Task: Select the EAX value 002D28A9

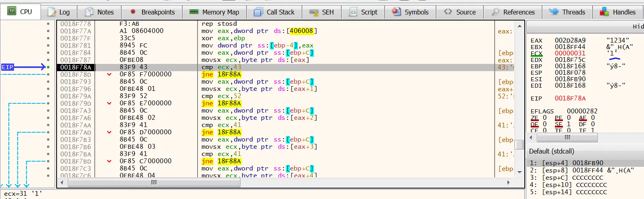Action: coord(570,41)
